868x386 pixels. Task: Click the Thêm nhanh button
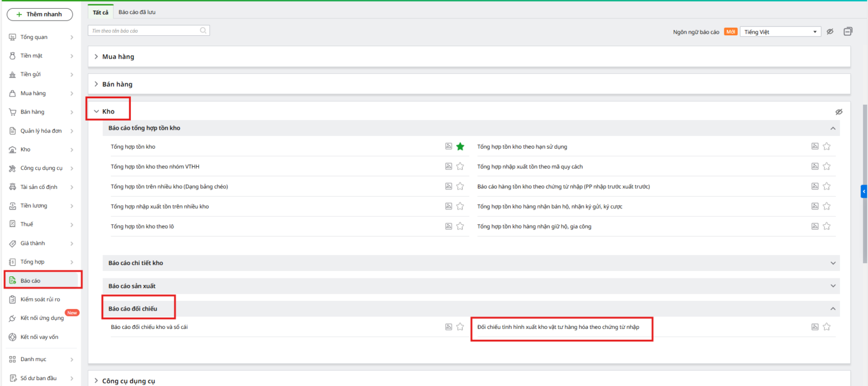40,14
